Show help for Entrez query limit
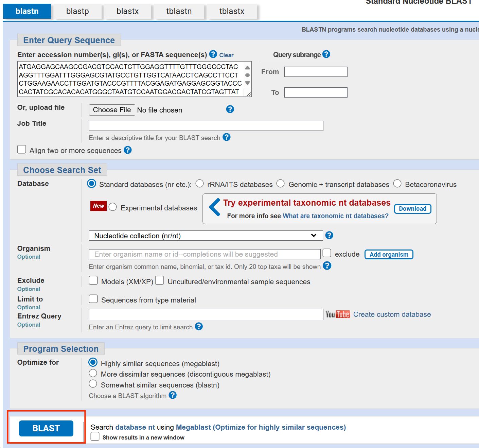The height and width of the screenshot is (448, 479). tap(199, 326)
